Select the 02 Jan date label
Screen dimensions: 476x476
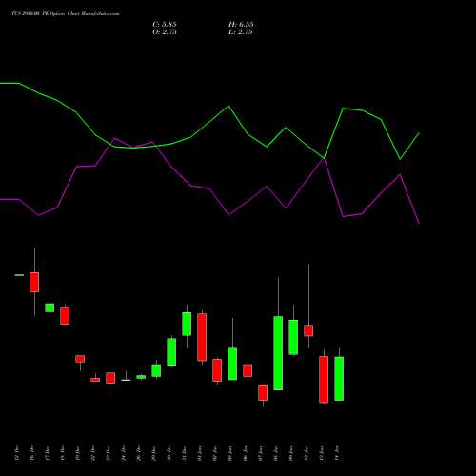point(215,452)
